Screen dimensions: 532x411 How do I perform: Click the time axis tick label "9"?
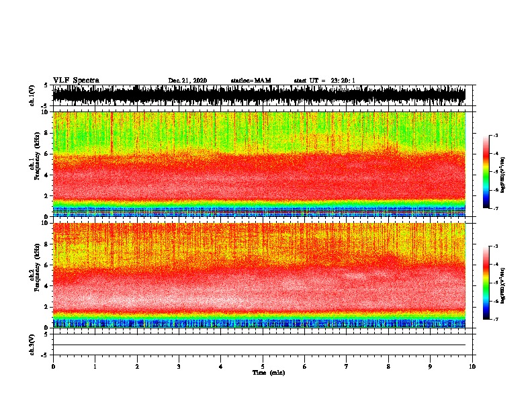coord(430,367)
